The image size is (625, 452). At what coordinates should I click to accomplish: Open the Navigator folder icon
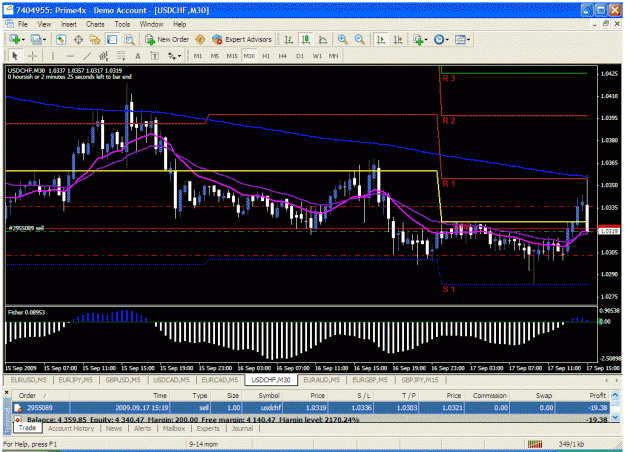95,39
